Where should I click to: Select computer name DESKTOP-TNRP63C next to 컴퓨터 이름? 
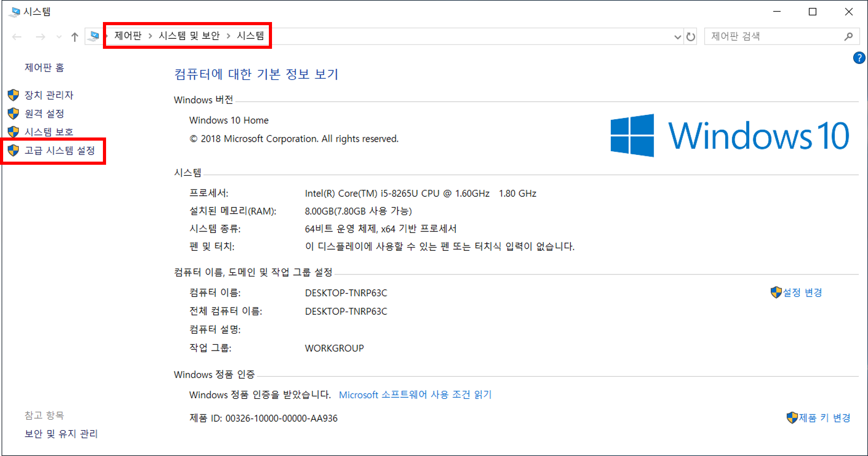click(346, 293)
